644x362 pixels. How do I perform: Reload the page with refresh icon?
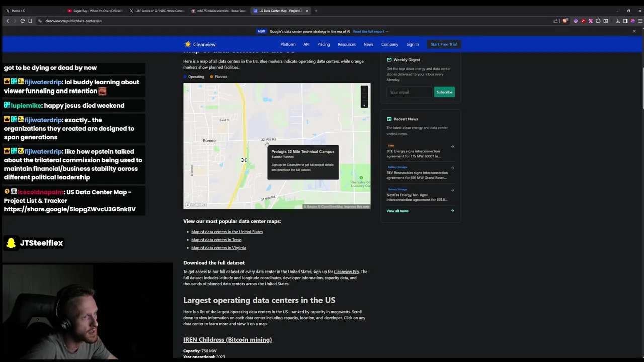click(22, 21)
